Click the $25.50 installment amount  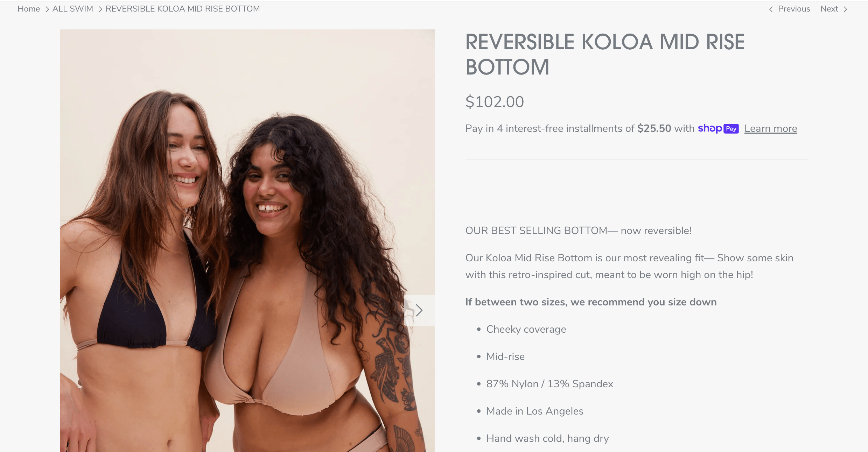(x=654, y=128)
